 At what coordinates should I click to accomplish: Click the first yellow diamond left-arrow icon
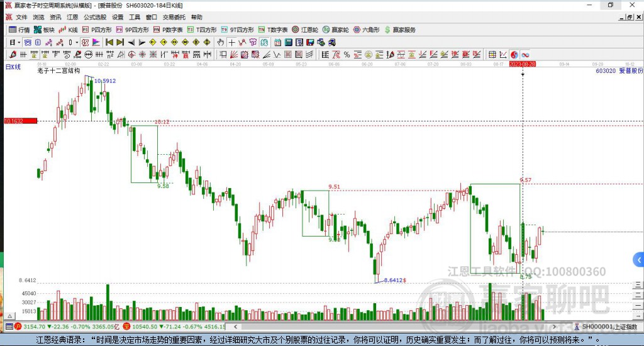152,42
